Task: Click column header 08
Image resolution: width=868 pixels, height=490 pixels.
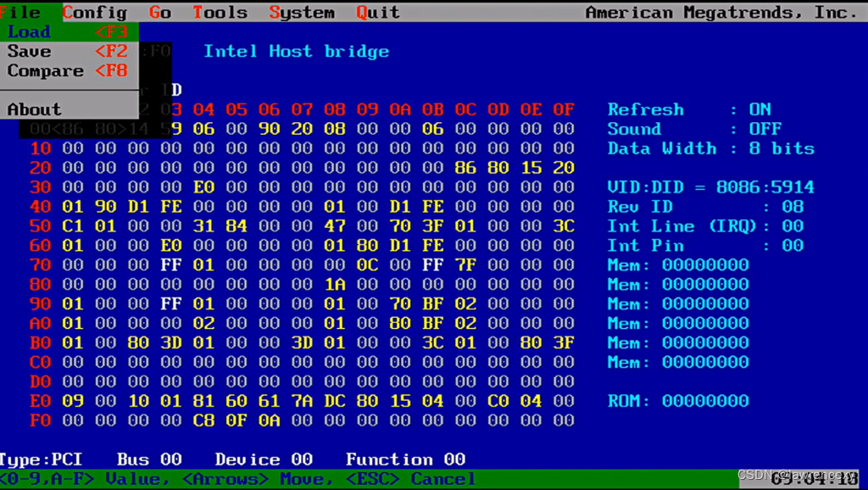Action: pos(334,109)
